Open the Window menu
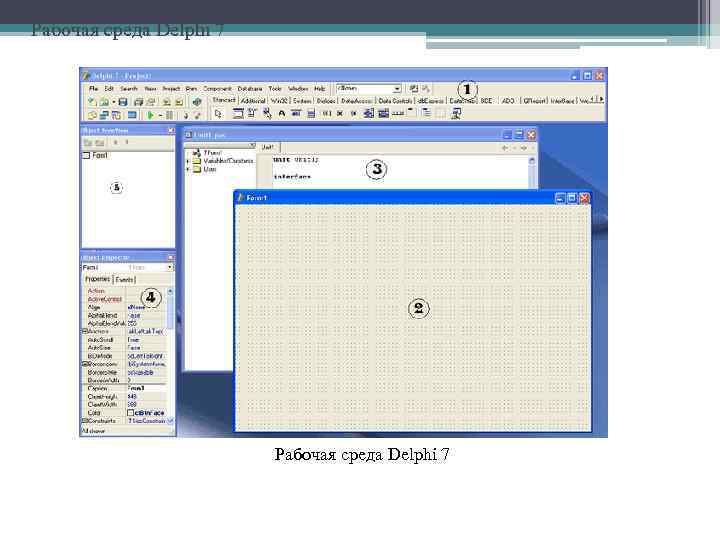The image size is (720, 540). 298,88
